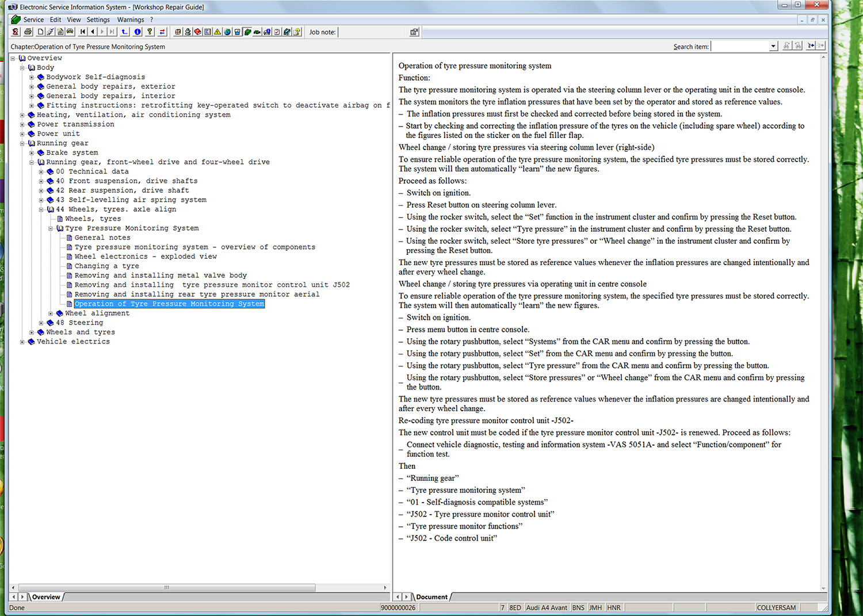Expand the Vehicle electrics tree node
The height and width of the screenshot is (616, 863).
[x=22, y=342]
